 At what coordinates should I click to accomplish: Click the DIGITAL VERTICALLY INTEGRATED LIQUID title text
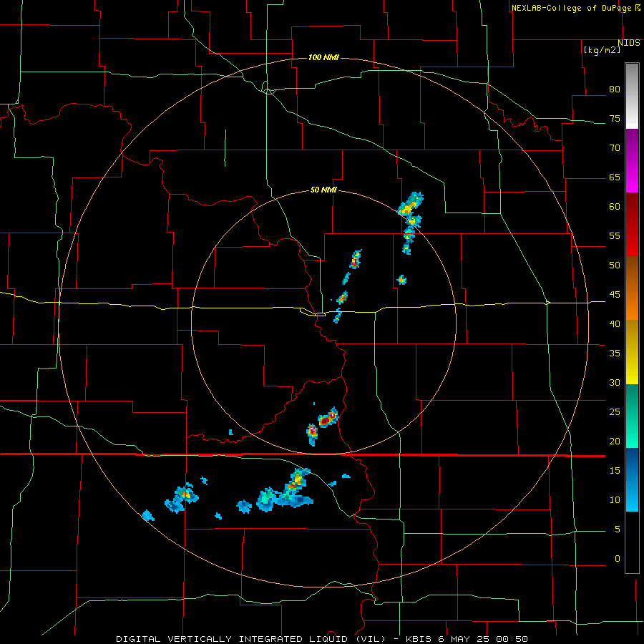click(234, 639)
